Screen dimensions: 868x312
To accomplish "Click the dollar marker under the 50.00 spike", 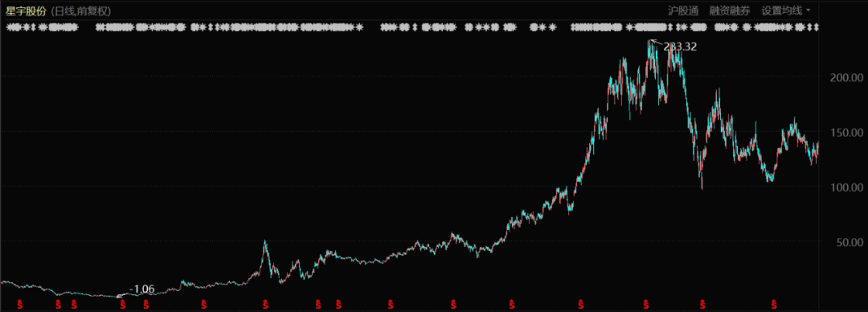I will pos(265,304).
